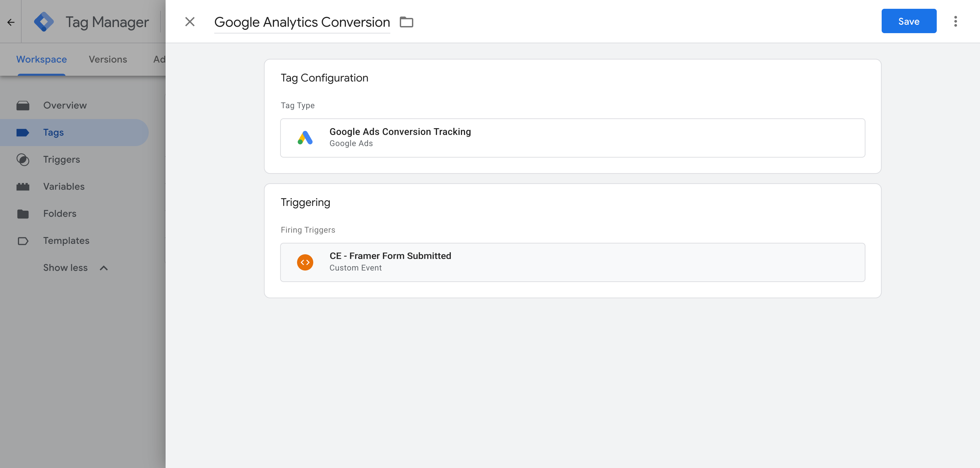980x468 pixels.
Task: Click the Tag Manager logo icon
Action: (44, 22)
